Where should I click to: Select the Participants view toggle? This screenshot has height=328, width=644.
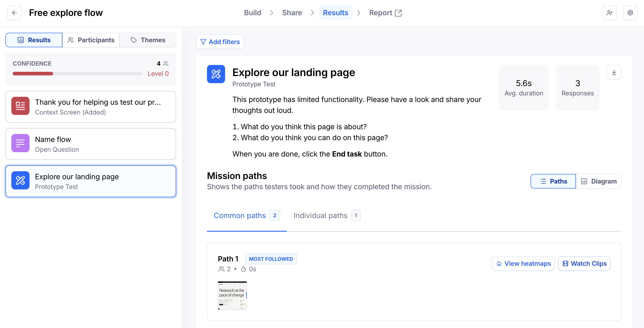[91, 40]
